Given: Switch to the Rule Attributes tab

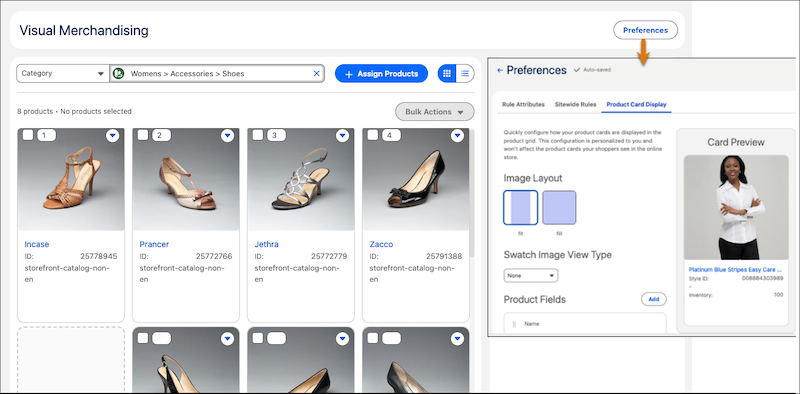Looking at the screenshot, I should pyautogui.click(x=523, y=105).
